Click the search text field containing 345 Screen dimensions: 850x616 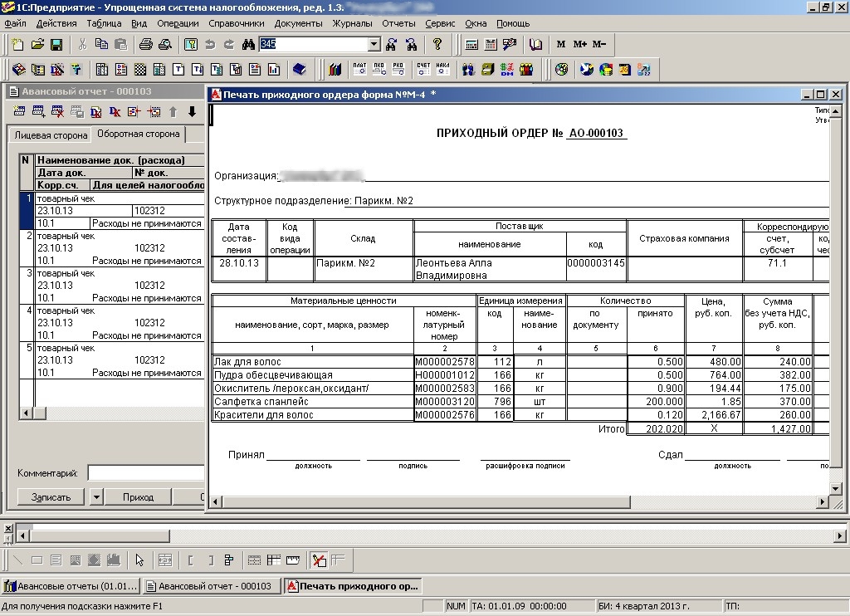313,45
